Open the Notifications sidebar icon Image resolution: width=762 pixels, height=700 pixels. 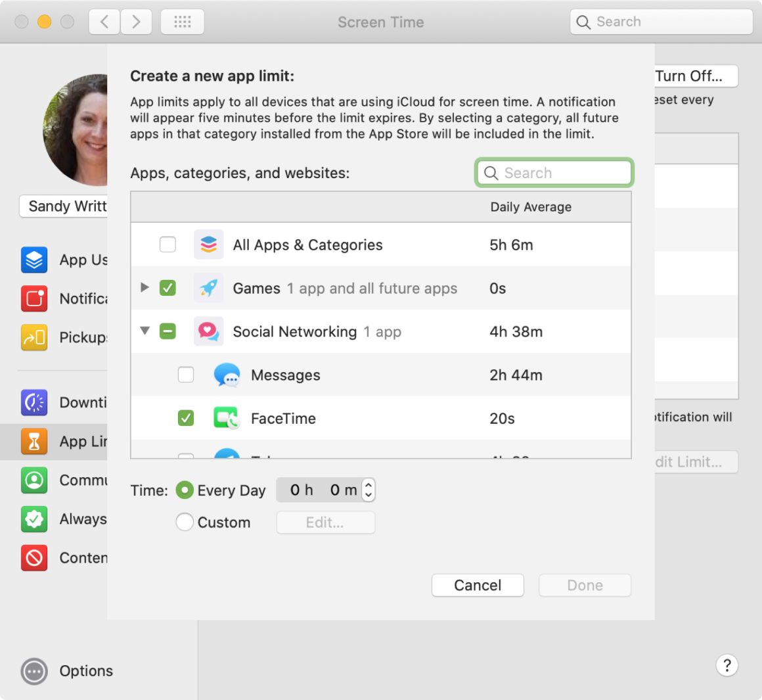click(34, 298)
